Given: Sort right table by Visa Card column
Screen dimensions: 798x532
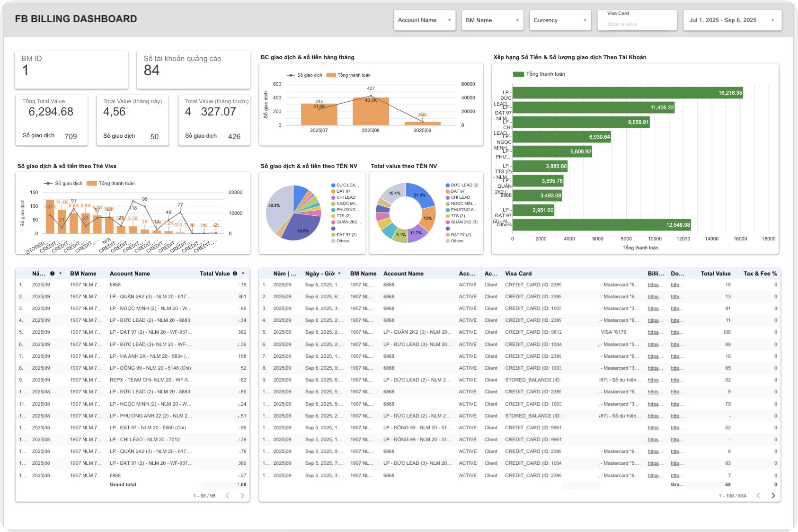Looking at the screenshot, I should click(518, 274).
